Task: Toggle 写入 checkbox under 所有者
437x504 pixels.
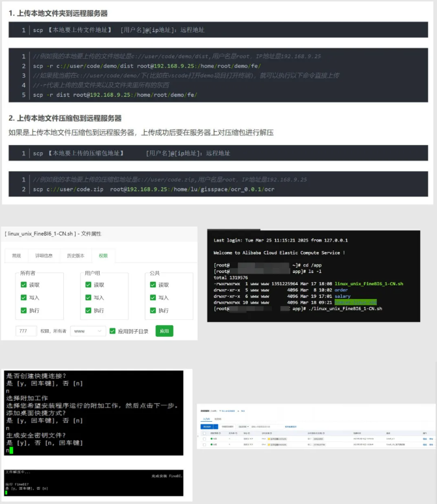Action: tap(24, 298)
